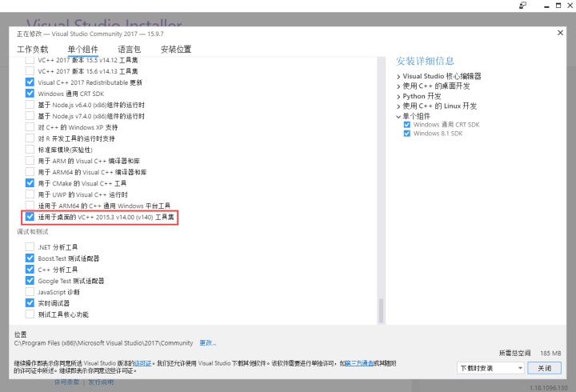Uncheck 实时调试器
Screen dimensions: 576x392
[x=30, y=302]
